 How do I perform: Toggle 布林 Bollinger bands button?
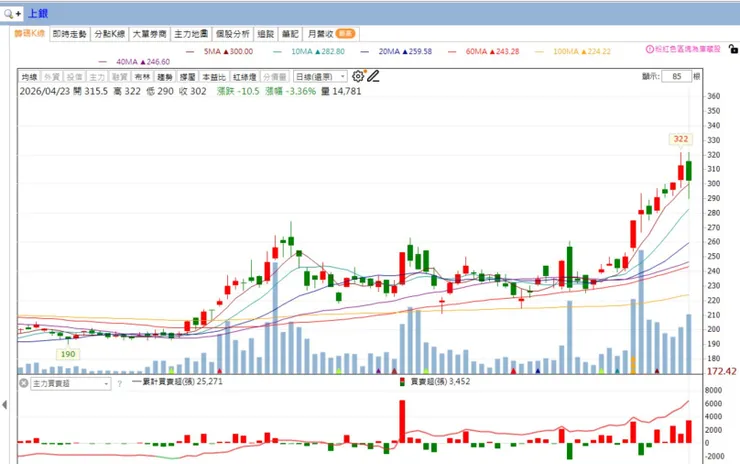(x=142, y=76)
